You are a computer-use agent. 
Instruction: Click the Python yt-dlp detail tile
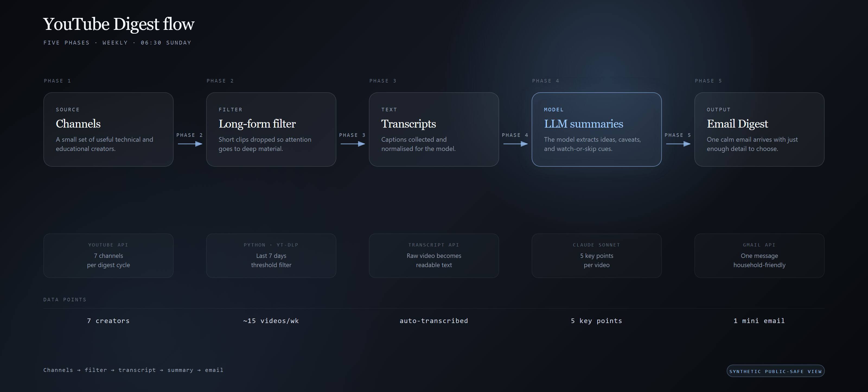[x=271, y=255]
